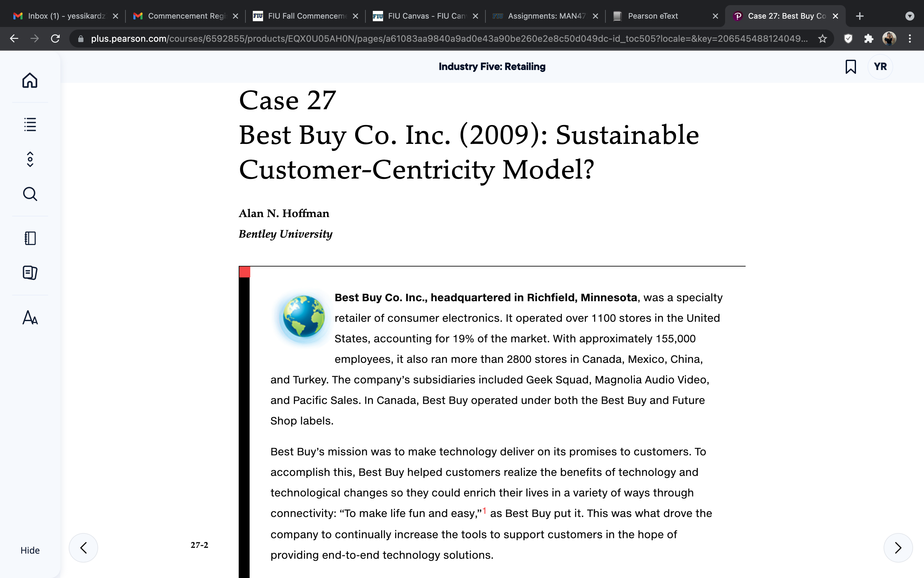This screenshot has width=924, height=578.
Task: Open the extensions puzzle menu
Action: click(x=868, y=39)
